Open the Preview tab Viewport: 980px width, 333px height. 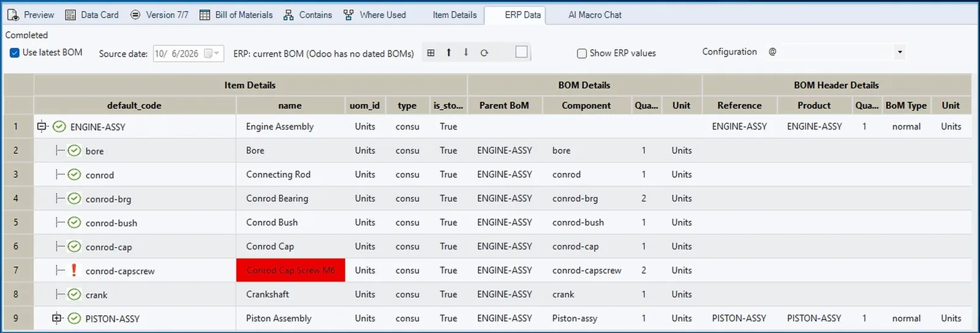[31, 15]
